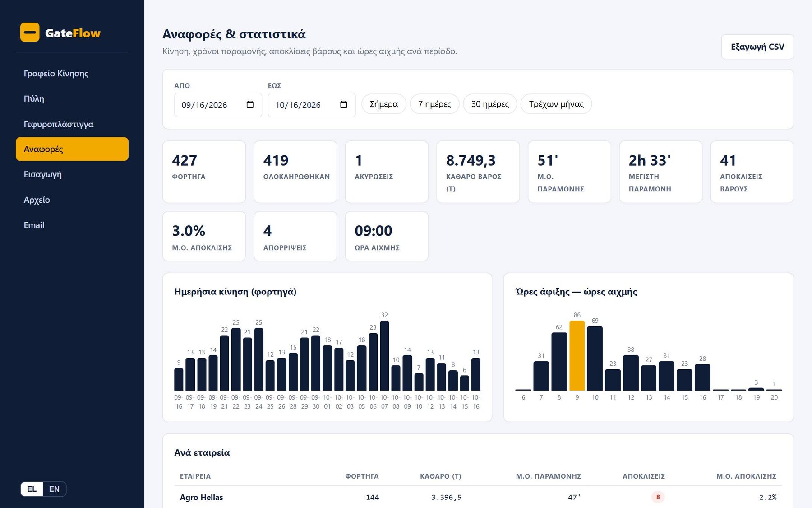
Task: Click the 419 ΟΛΟΚΛΗΡΩΘΗΚΑΝ stat card
Action: coord(295,172)
